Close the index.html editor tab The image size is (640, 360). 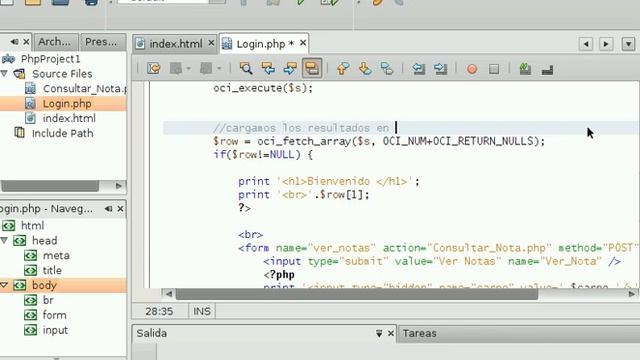(x=211, y=42)
